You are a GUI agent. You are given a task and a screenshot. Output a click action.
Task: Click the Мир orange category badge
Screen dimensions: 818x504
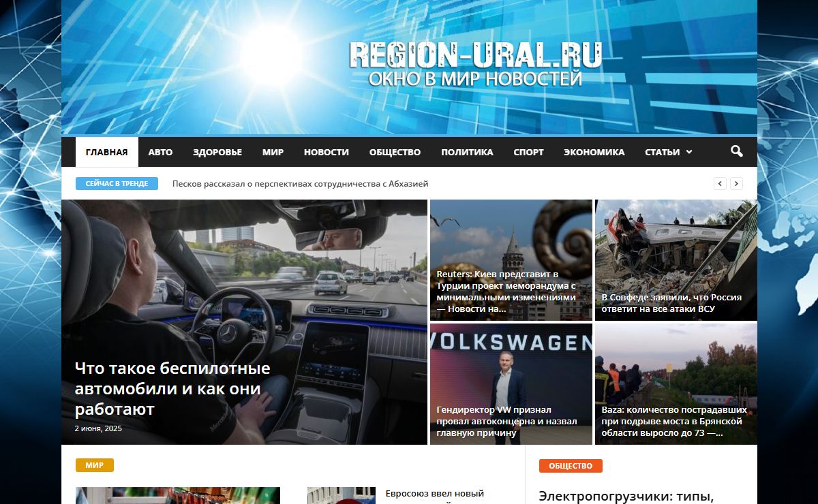[95, 465]
